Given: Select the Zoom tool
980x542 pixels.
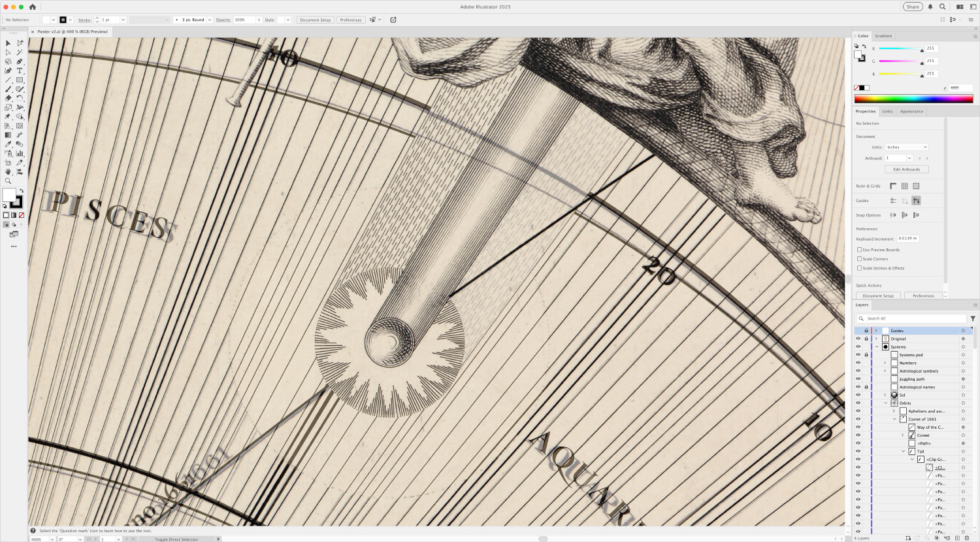Looking at the screenshot, I should [8, 180].
